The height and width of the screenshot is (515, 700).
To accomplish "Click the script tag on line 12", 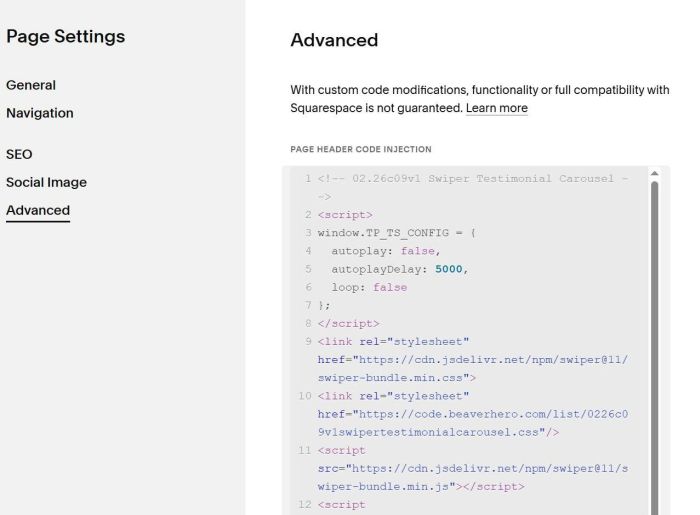I will coord(342,505).
